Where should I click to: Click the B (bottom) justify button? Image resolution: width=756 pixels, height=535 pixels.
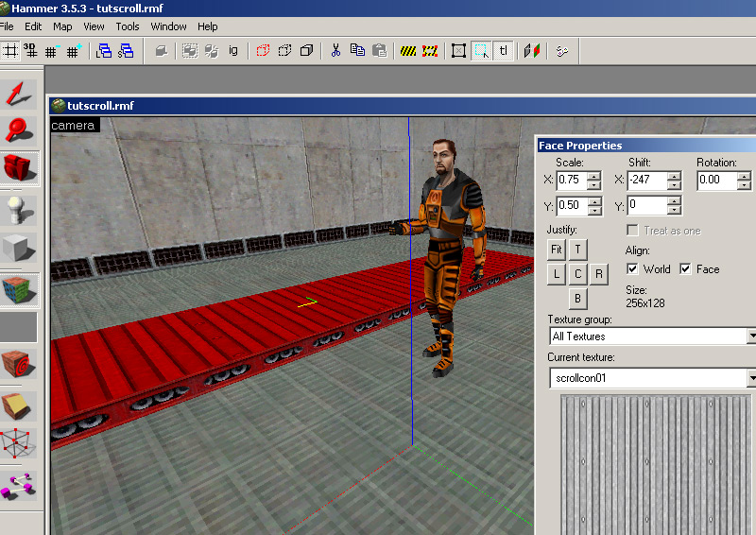click(x=577, y=299)
